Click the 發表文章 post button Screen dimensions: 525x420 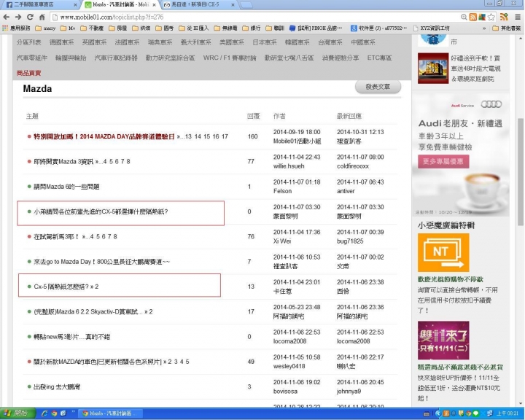[x=378, y=87]
